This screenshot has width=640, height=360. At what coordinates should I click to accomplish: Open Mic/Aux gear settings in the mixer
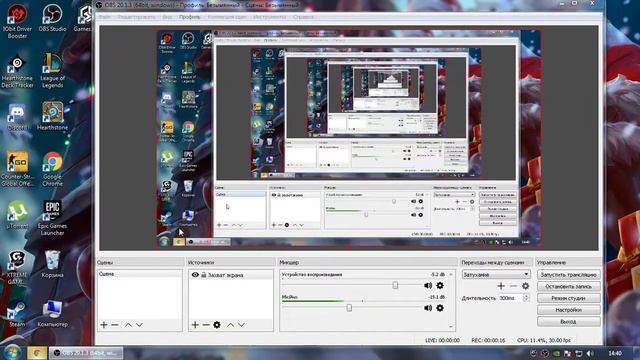440,308
